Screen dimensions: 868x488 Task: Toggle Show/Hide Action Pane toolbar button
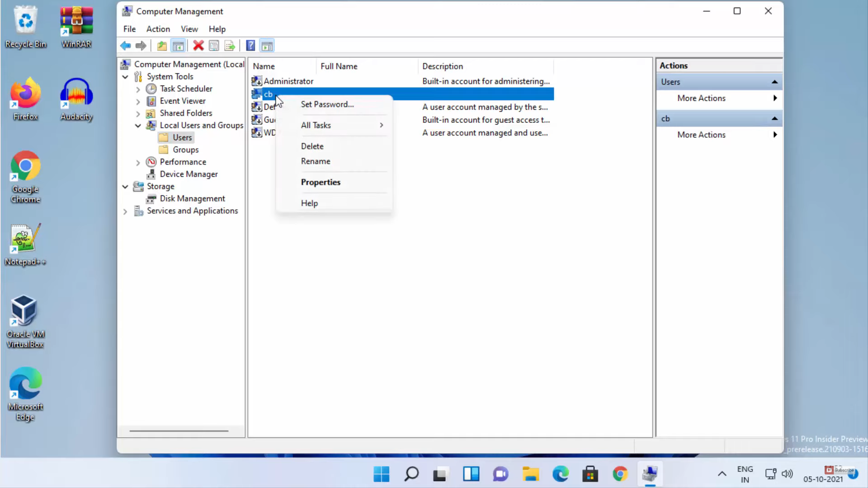tap(267, 46)
